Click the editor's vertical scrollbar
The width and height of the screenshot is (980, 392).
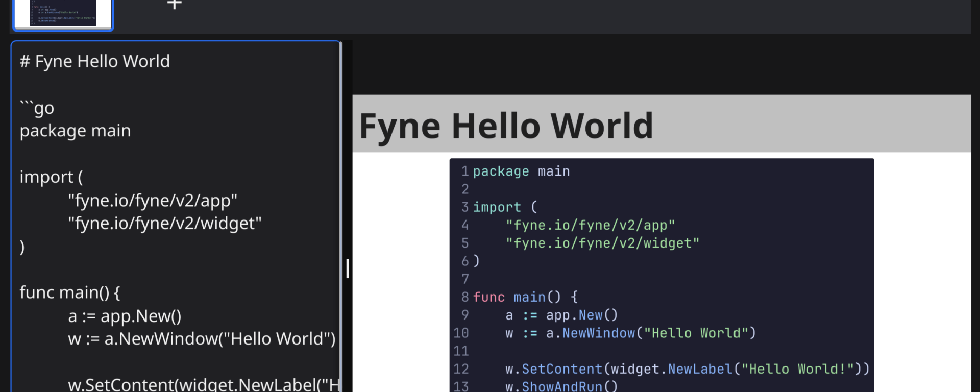coord(340,204)
